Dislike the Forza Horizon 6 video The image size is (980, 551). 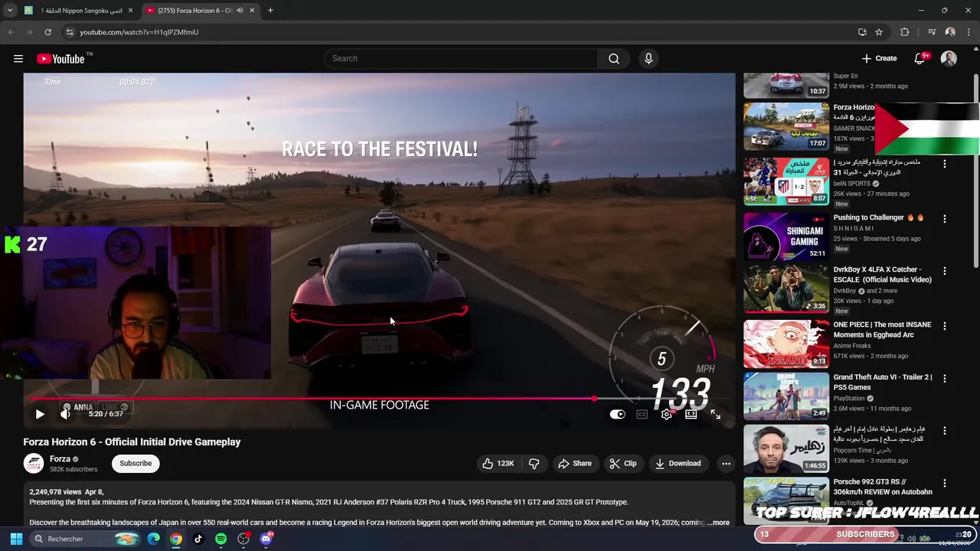click(x=534, y=463)
